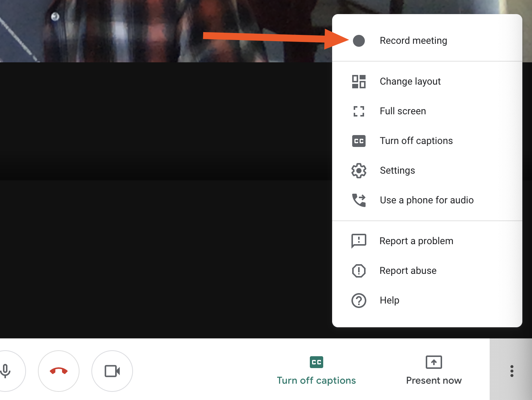Viewport: 532px width, 400px height.
Task: Click the Report abuse octagon icon
Action: (359, 271)
